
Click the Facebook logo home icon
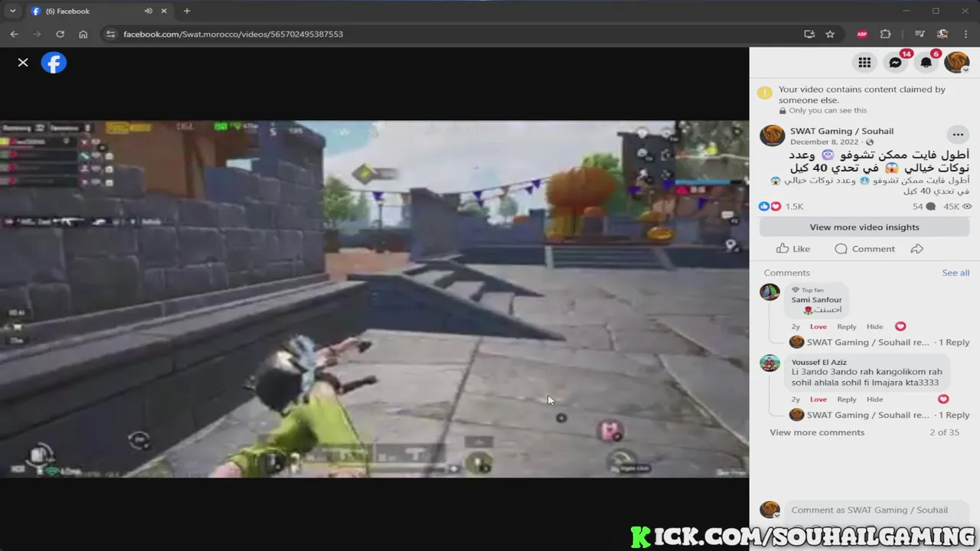pyautogui.click(x=54, y=63)
